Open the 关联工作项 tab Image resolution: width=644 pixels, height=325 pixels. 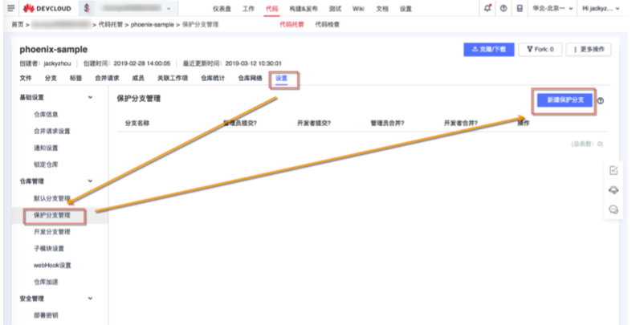coord(173,78)
